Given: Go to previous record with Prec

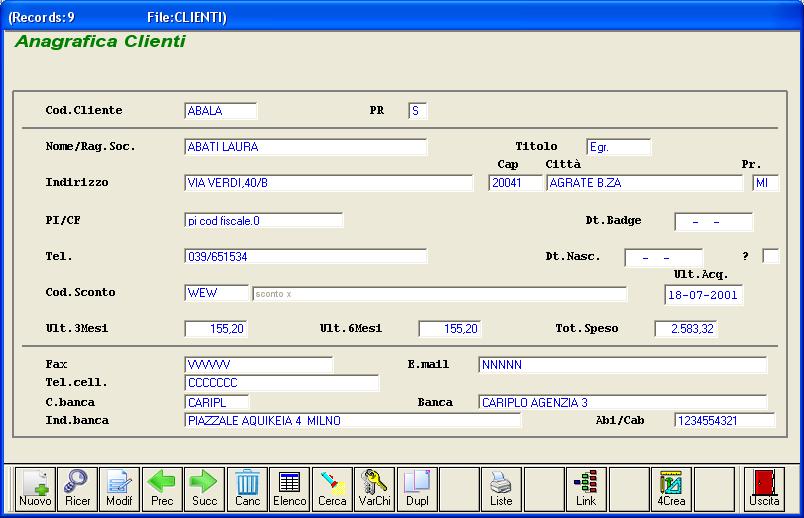Looking at the screenshot, I should tap(162, 489).
